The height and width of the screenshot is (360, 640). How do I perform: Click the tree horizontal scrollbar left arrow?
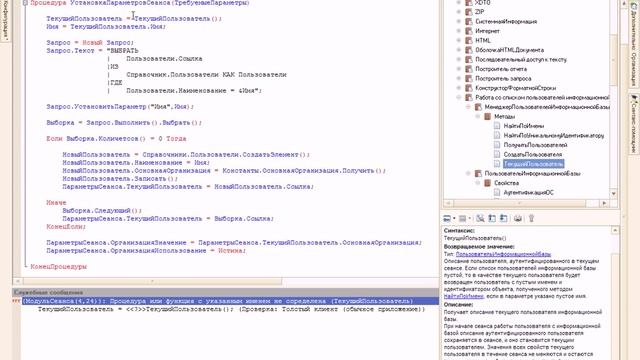pos(448,203)
